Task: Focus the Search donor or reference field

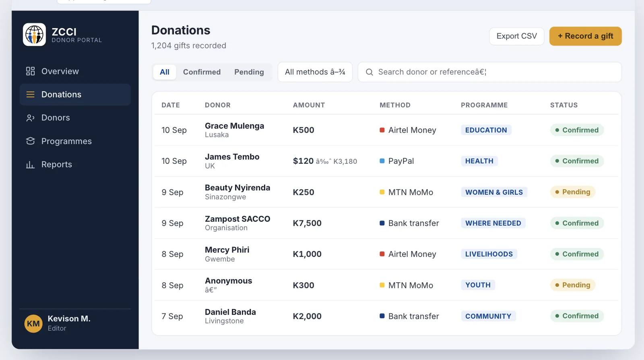Action: pyautogui.click(x=489, y=72)
